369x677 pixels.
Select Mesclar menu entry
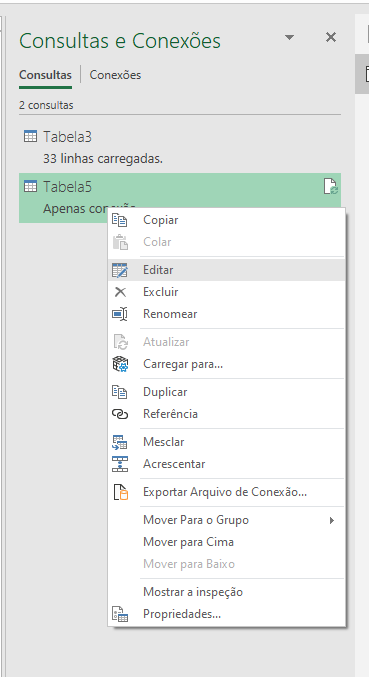point(227,442)
